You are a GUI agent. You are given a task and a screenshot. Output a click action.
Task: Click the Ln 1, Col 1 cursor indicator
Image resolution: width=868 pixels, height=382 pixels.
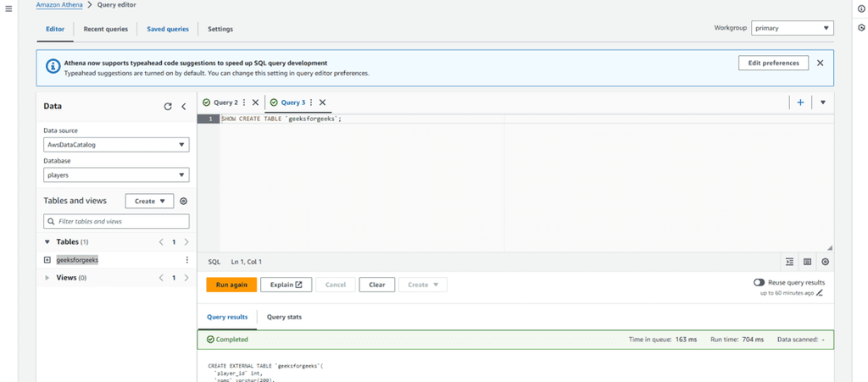click(x=247, y=262)
